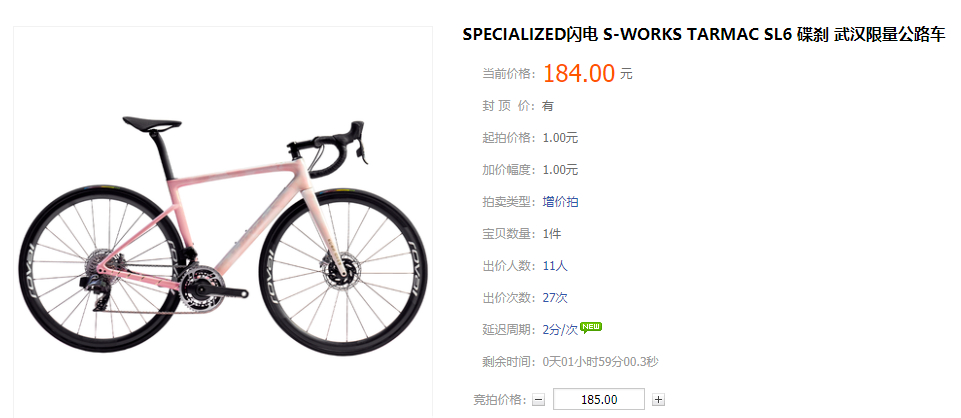Select the S-WORKS TARMAC SL6 product title
Viewport: 961px width, 418px height.
click(x=704, y=35)
